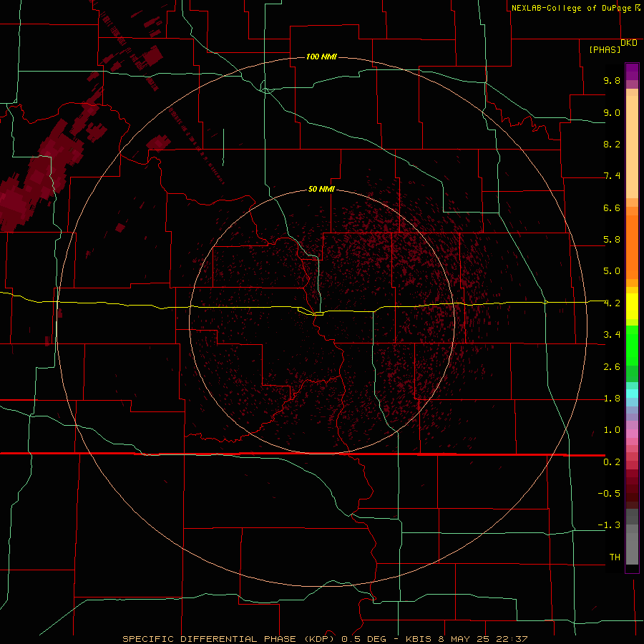Click the 0.2 color scale value
Image resolution: width=644 pixels, height=644 pixels.
(612, 462)
